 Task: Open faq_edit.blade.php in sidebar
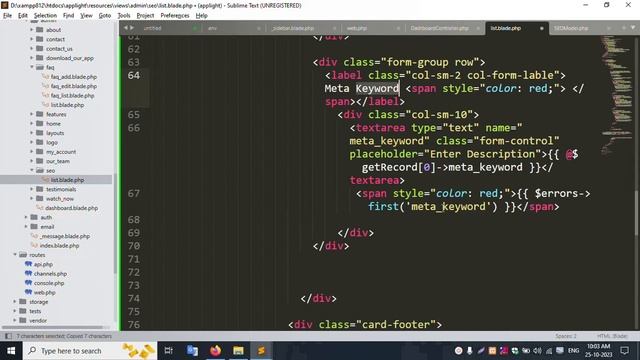(73, 86)
